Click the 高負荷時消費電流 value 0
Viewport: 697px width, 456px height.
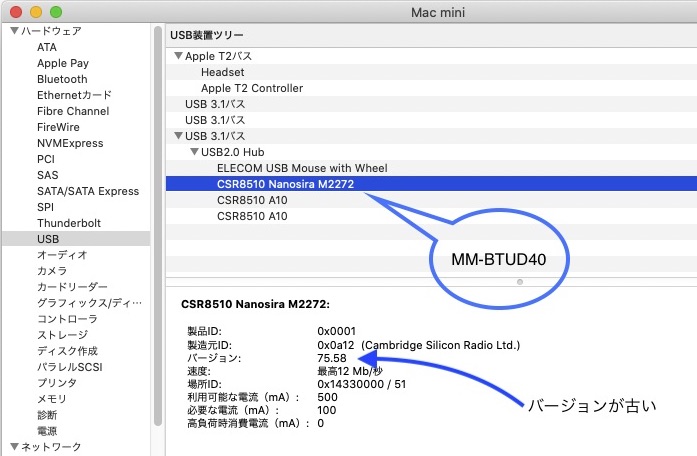[x=320, y=423]
